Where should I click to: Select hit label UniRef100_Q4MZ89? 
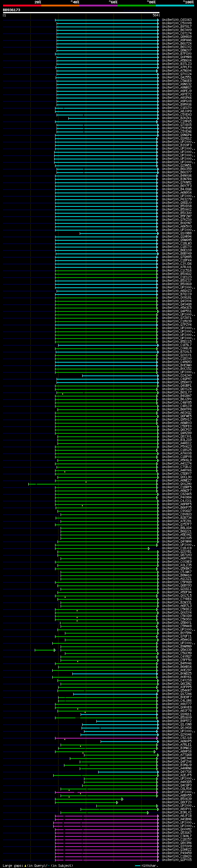click(x=177, y=433)
